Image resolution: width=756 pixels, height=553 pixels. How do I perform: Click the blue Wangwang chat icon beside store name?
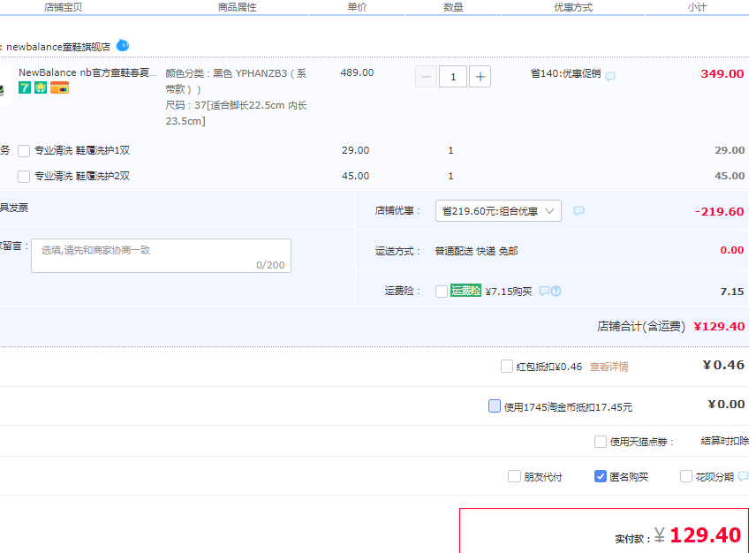[x=123, y=46]
